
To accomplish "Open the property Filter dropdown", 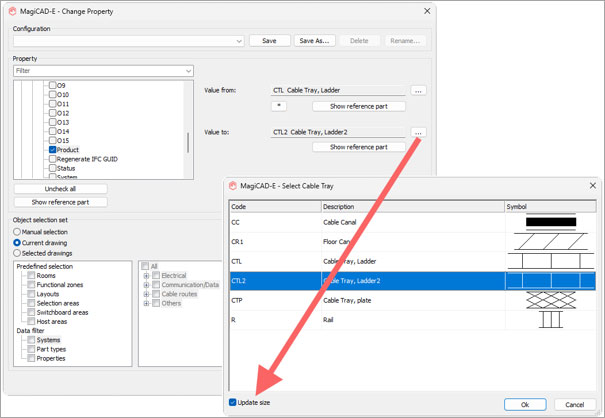I will click(x=103, y=71).
